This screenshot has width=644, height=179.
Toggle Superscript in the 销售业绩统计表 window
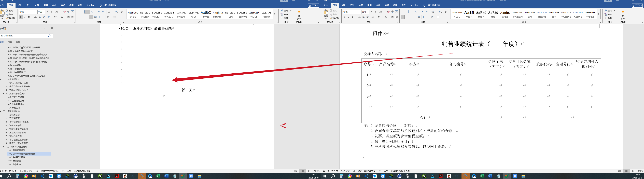coord(368,17)
